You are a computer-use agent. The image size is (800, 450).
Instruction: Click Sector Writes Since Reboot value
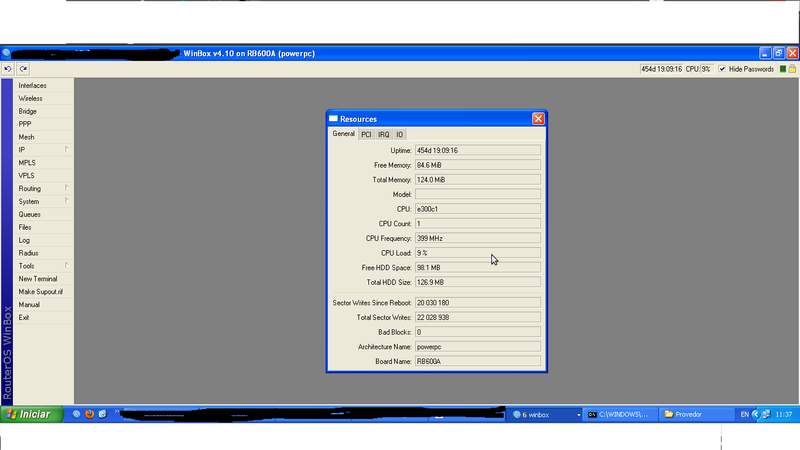click(x=478, y=303)
